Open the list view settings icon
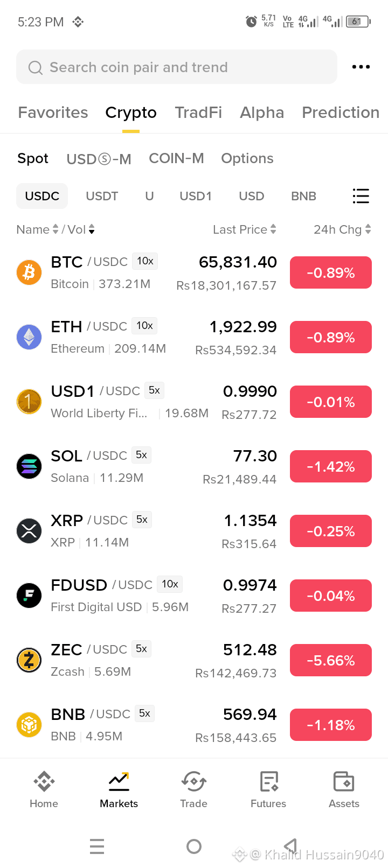Screen dimensions: 388x868 [361, 196]
